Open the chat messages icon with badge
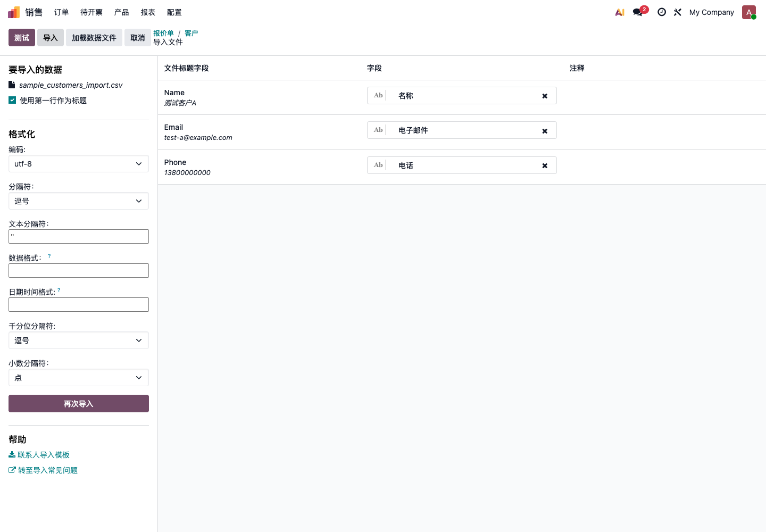 point(639,12)
